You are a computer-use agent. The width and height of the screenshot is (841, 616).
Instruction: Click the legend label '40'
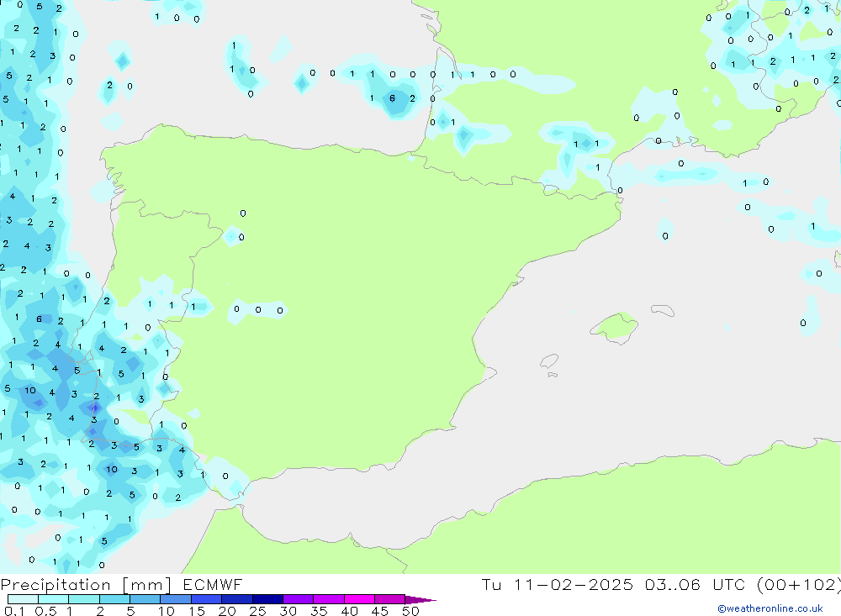[x=350, y=611]
